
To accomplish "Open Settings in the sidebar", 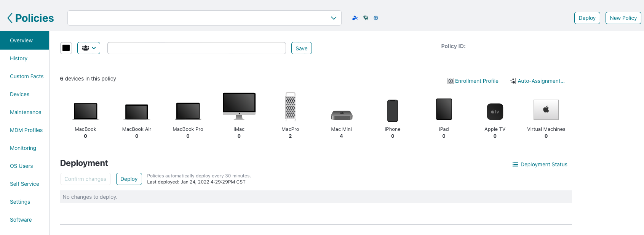I will [x=20, y=202].
